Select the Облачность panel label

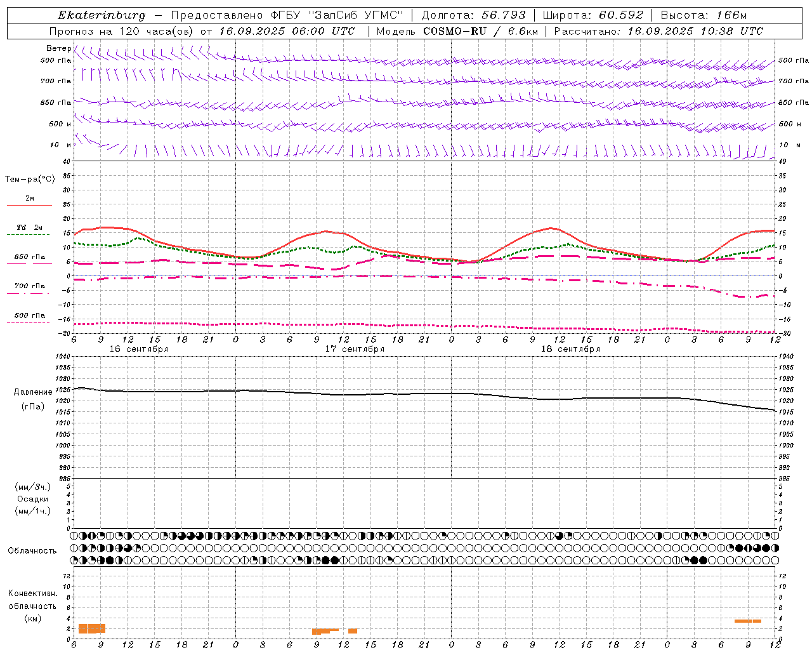point(32,551)
